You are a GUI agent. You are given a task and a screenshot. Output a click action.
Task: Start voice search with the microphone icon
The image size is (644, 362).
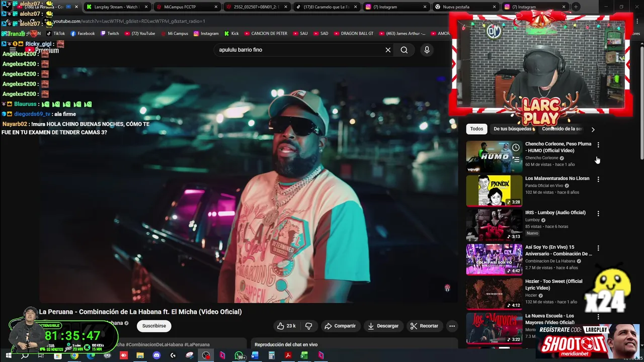pyautogui.click(x=427, y=50)
